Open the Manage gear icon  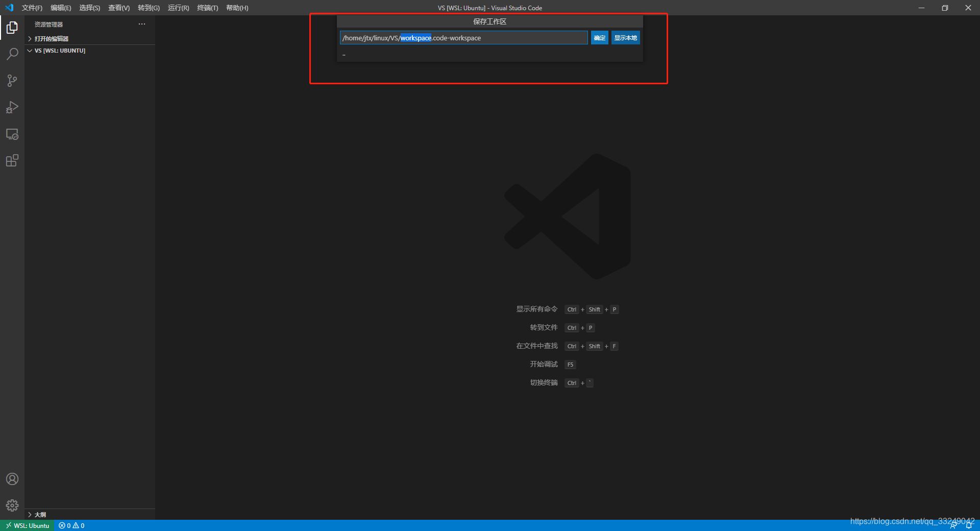[x=12, y=505]
